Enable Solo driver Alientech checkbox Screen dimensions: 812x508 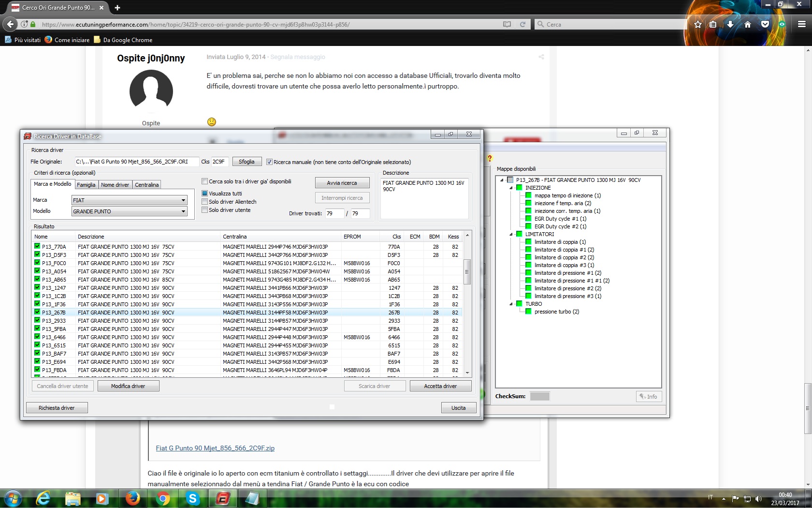pyautogui.click(x=205, y=202)
